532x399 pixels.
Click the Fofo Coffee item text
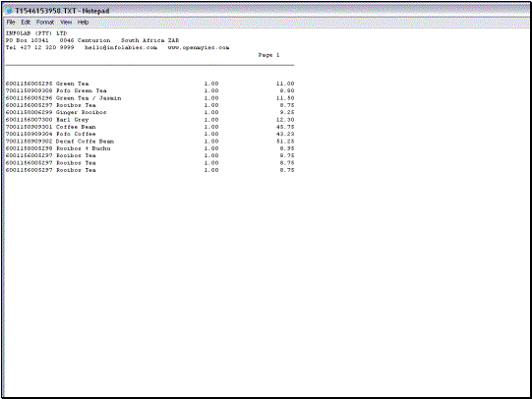click(x=76, y=134)
